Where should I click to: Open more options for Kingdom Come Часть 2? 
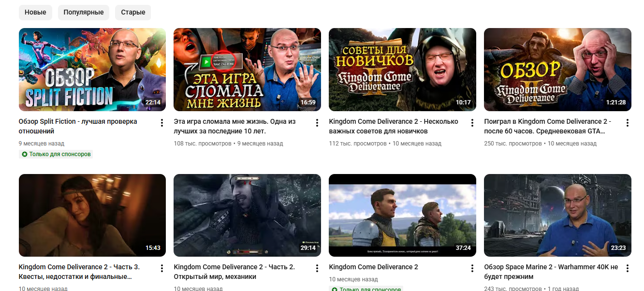tap(317, 268)
